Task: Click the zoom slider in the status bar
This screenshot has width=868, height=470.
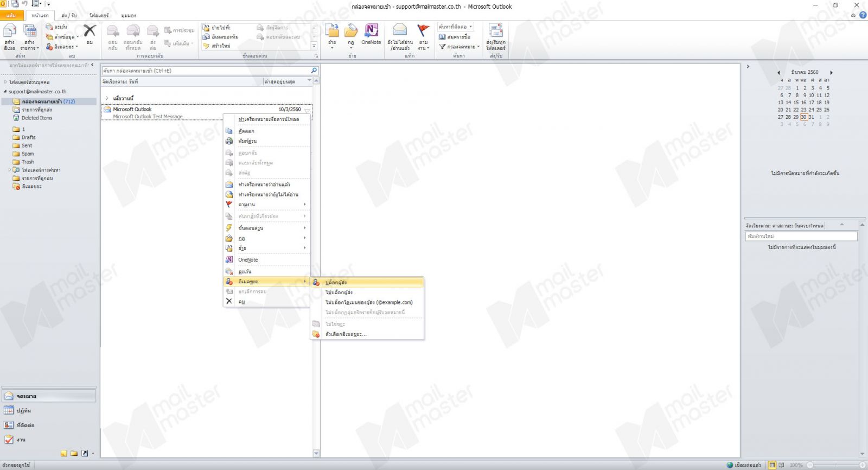Action: click(836, 465)
